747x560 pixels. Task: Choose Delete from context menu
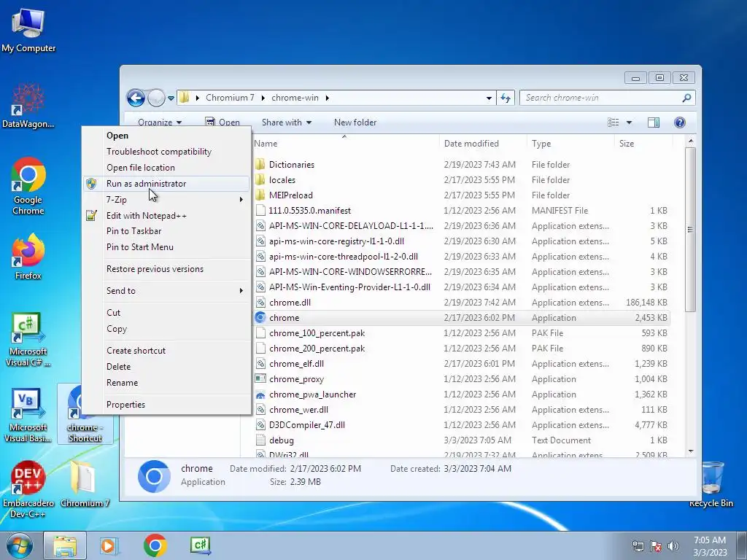pyautogui.click(x=119, y=367)
